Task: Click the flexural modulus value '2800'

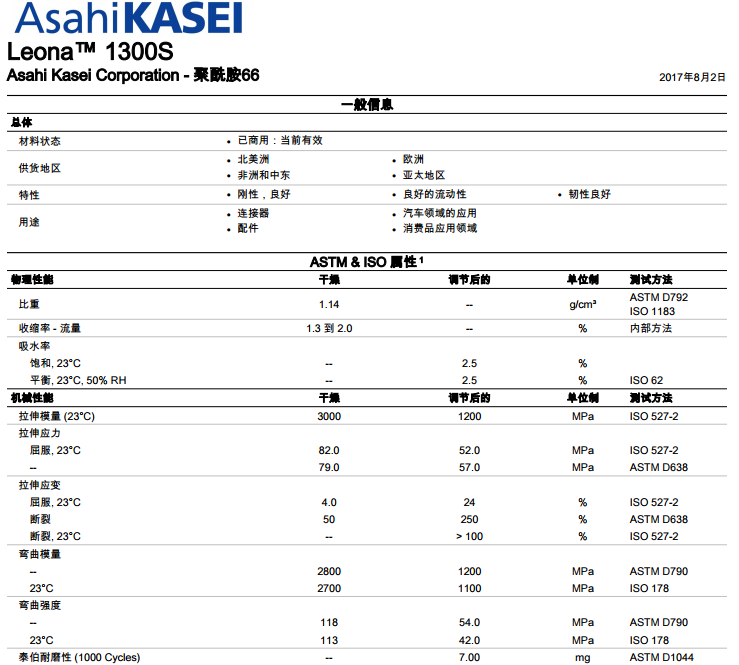Action: tap(329, 571)
